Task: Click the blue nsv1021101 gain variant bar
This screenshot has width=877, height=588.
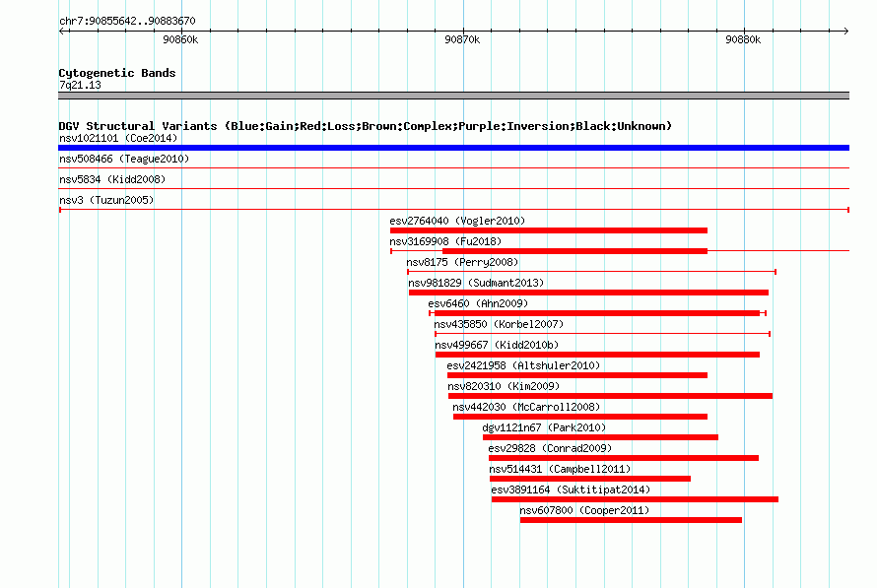Action: (453, 148)
